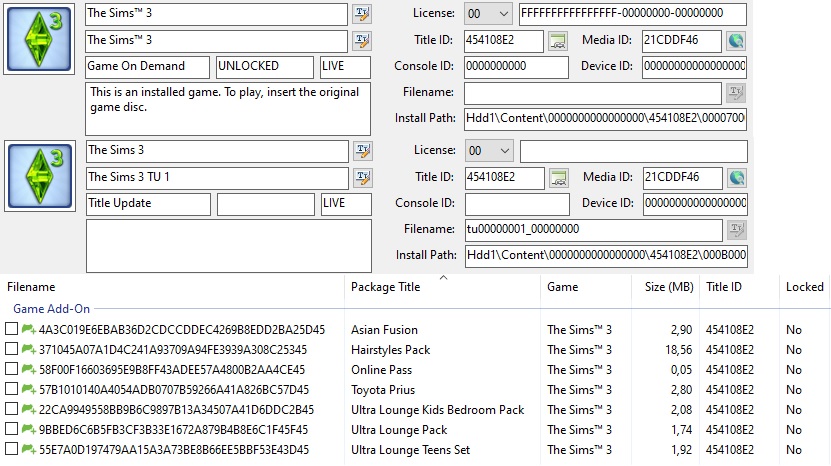Click the Sims 3 thumbnail of Game On Demand entry
The width and height of the screenshot is (831, 466).
click(39, 39)
